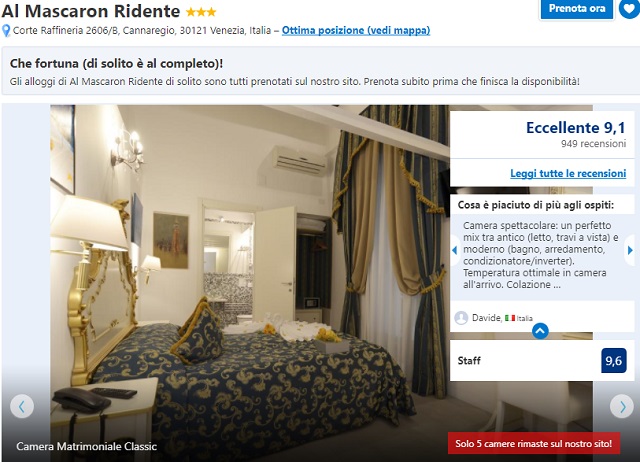This screenshot has width=640, height=462.
Task: Open Ottima posizione (vedi mappa) link
Action: [356, 30]
